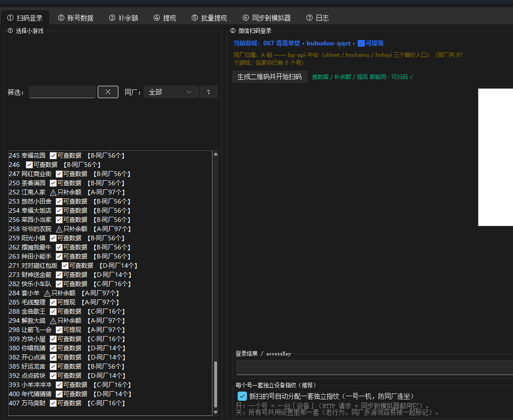
Task: Click the game list scrollbar down arrow
Action: point(216,412)
